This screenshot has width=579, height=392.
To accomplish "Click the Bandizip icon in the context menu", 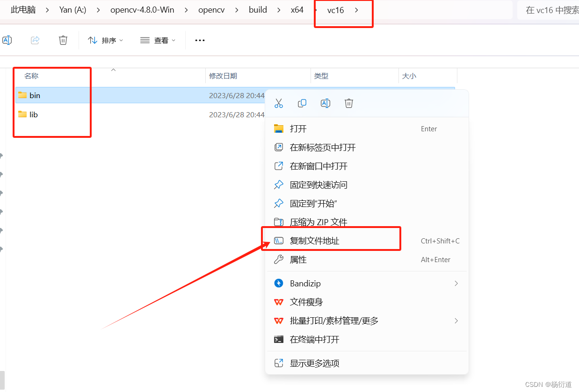I will [x=279, y=283].
